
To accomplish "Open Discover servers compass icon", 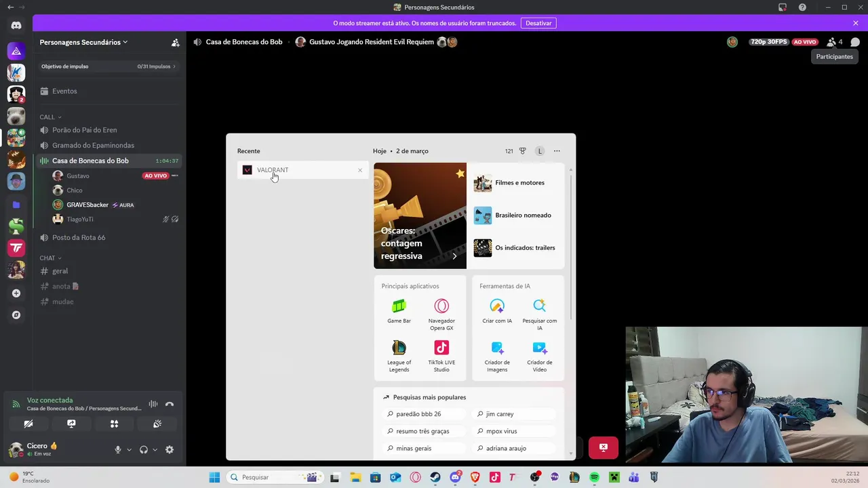I will pyautogui.click(x=16, y=315).
